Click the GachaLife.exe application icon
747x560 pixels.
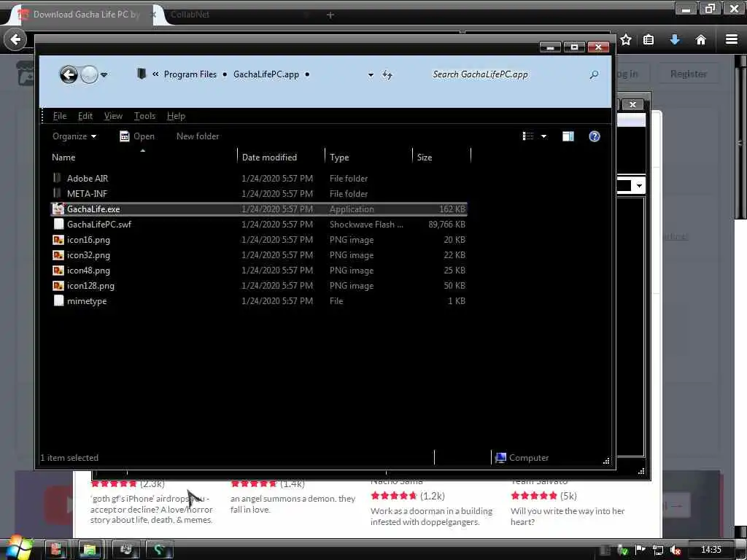point(58,209)
